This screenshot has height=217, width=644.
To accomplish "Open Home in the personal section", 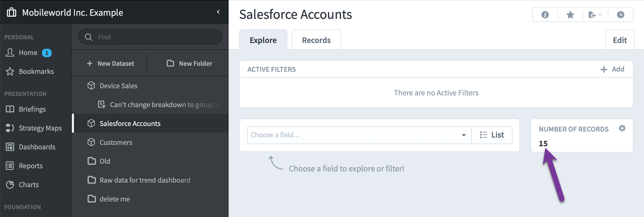I will click(x=28, y=53).
